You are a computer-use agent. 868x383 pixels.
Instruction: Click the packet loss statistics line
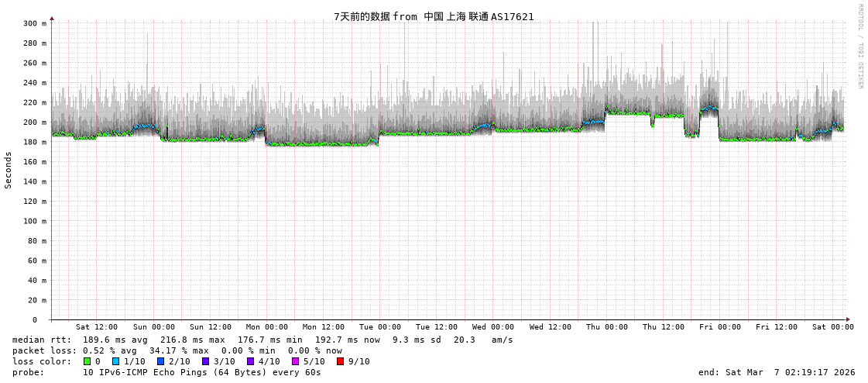pyautogui.click(x=177, y=350)
